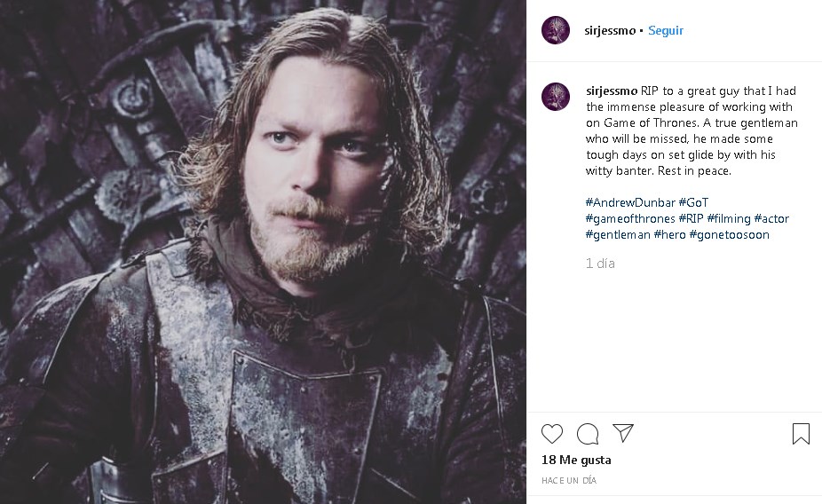The height and width of the screenshot is (504, 822).
Task: Click the avatar beside the caption
Action: pos(556,97)
